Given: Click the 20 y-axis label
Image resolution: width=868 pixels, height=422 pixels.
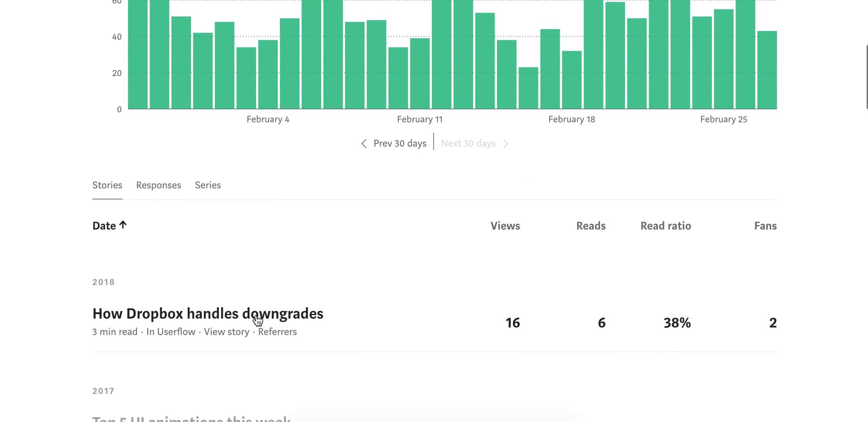Looking at the screenshot, I should pos(117,73).
